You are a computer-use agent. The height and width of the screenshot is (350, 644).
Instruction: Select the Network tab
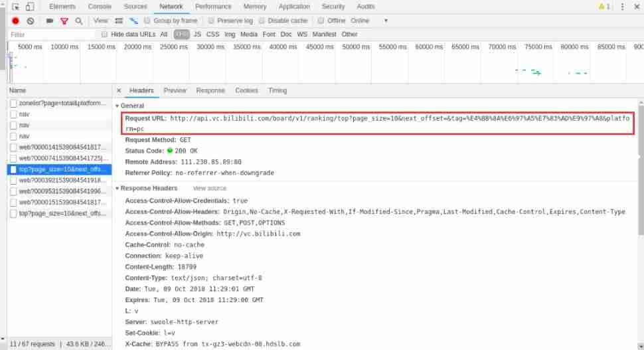[171, 7]
